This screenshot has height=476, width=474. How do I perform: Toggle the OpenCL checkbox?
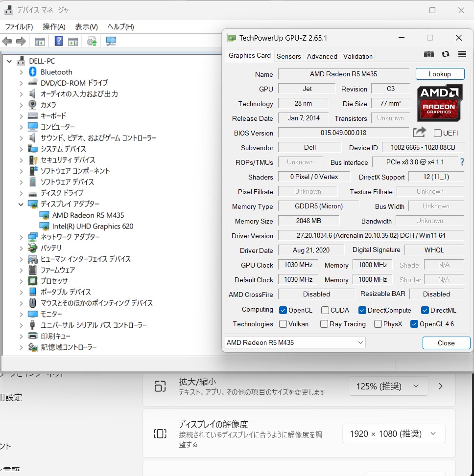coord(283,310)
